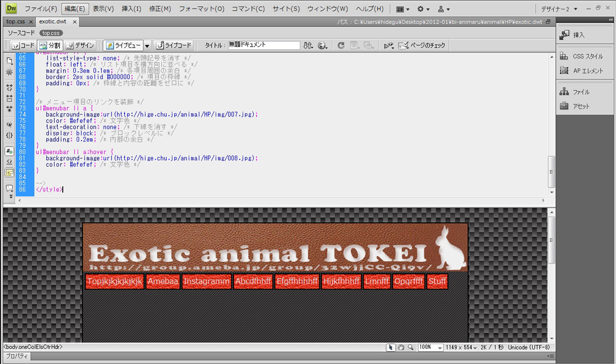
Task: Expand the ライブビュー dropdown arrow
Action: (x=147, y=45)
